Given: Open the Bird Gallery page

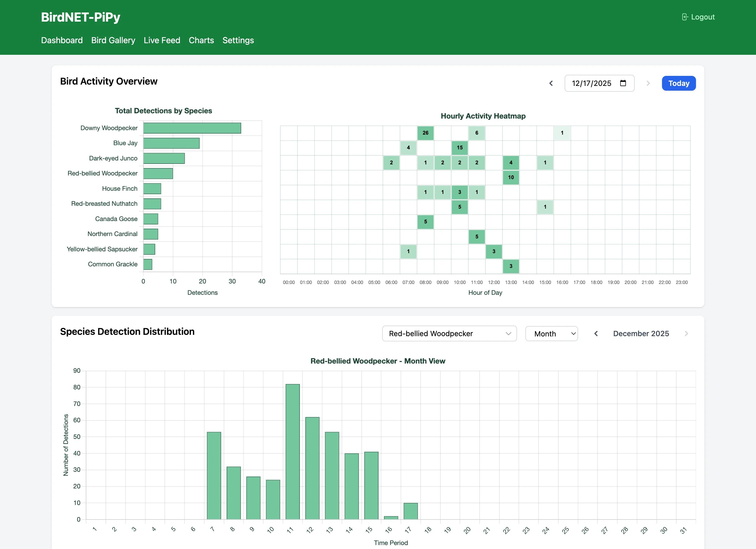Looking at the screenshot, I should [113, 40].
